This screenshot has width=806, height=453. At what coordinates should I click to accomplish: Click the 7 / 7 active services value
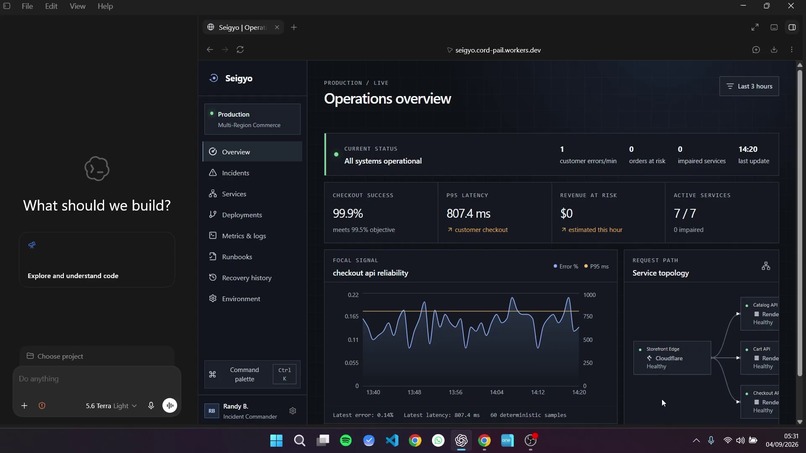685,213
